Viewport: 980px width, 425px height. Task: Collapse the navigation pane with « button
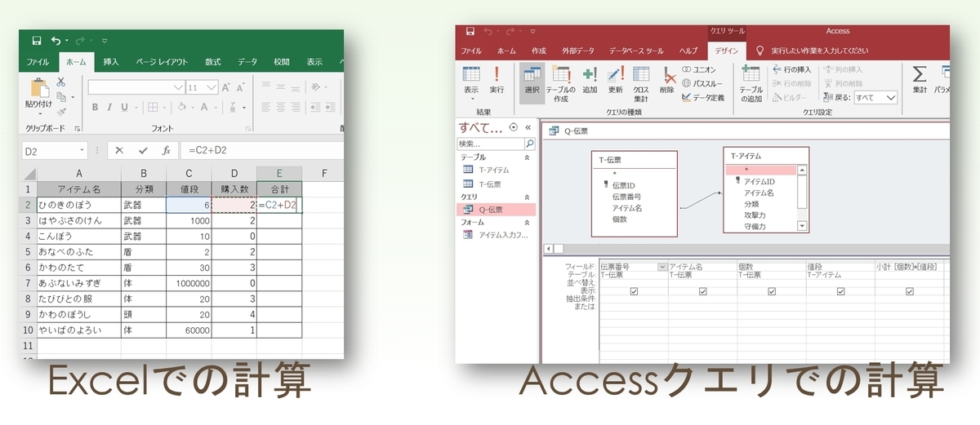coord(528,127)
